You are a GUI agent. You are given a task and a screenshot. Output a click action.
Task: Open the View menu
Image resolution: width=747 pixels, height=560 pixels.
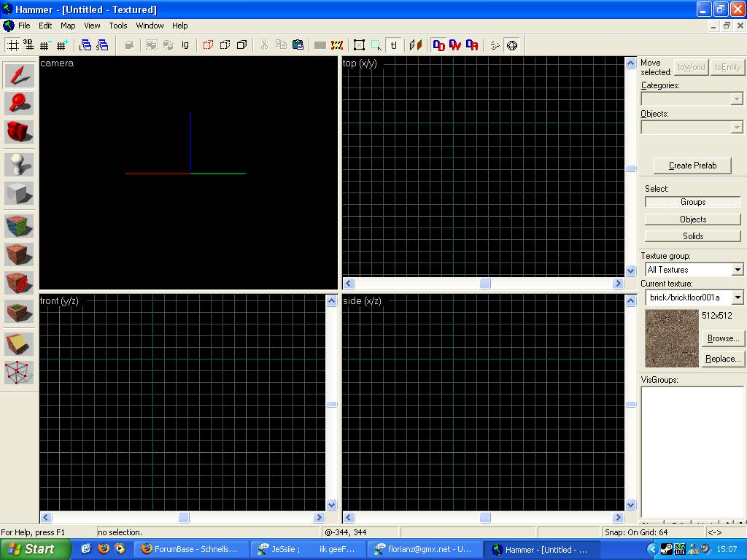coord(92,26)
